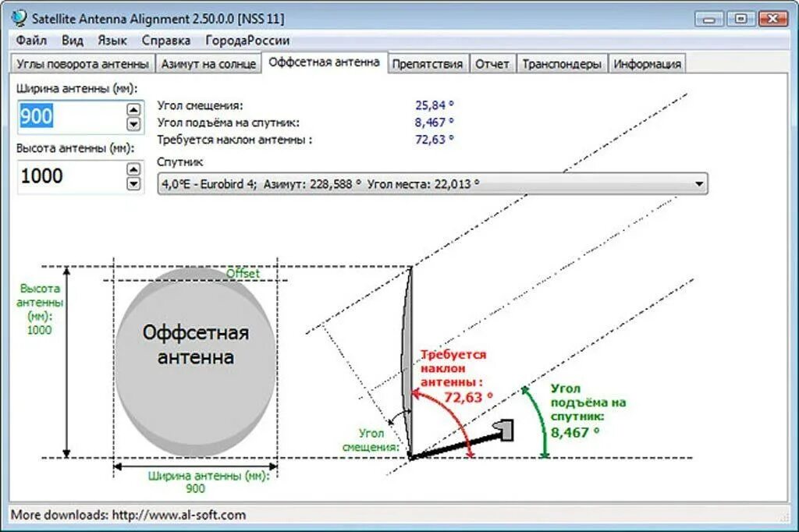Click the Высота антенны (мм): label above the 1000 field
This screenshot has width=799, height=532.
(76, 148)
